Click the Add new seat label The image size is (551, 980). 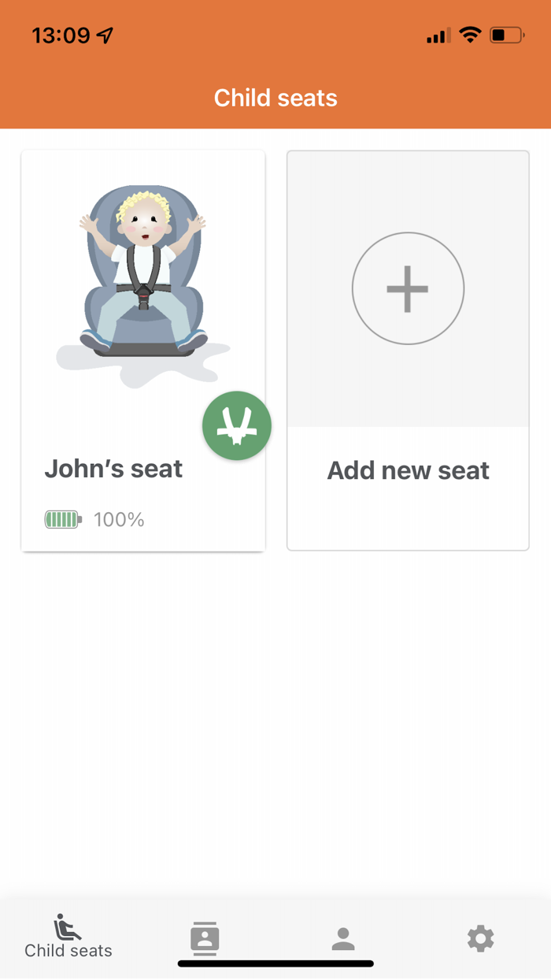pos(408,470)
